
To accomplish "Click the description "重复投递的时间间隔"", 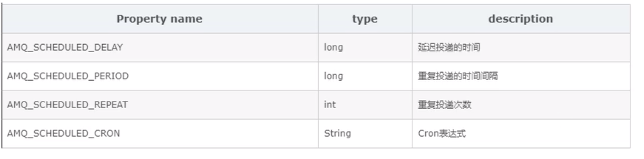I will (x=458, y=76).
